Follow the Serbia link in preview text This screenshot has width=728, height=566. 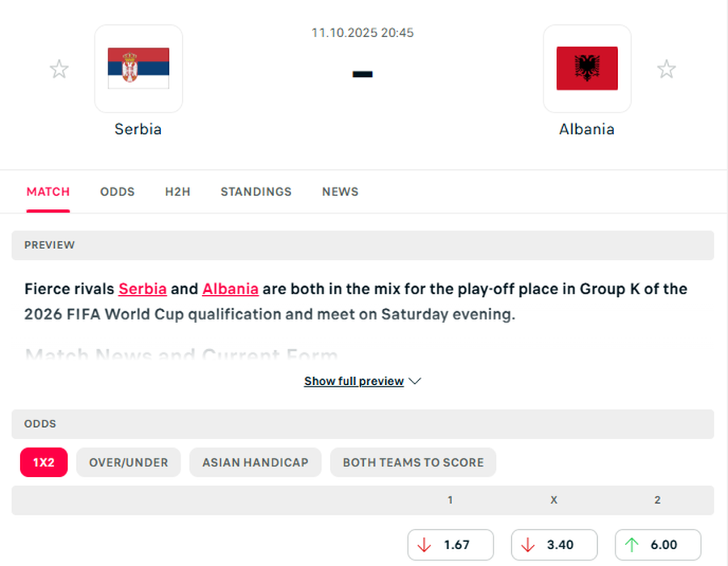click(142, 289)
